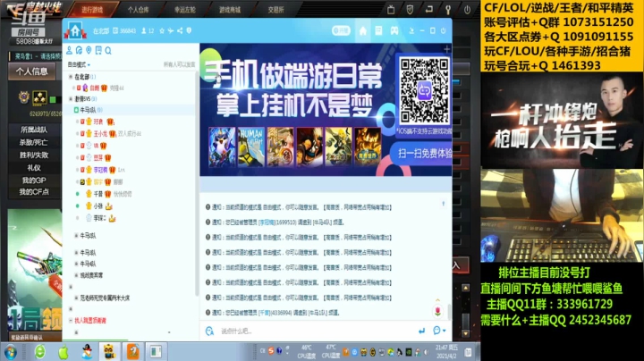This screenshot has height=361, width=644.
Task: Click the game window scroll down arrow
Action: pos(465,334)
